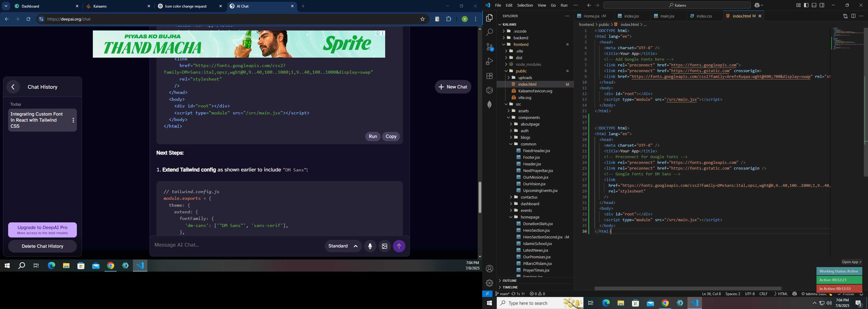Click Upgrade to DeepAI Pro
Screen dimensions: 868x309
pos(42,230)
